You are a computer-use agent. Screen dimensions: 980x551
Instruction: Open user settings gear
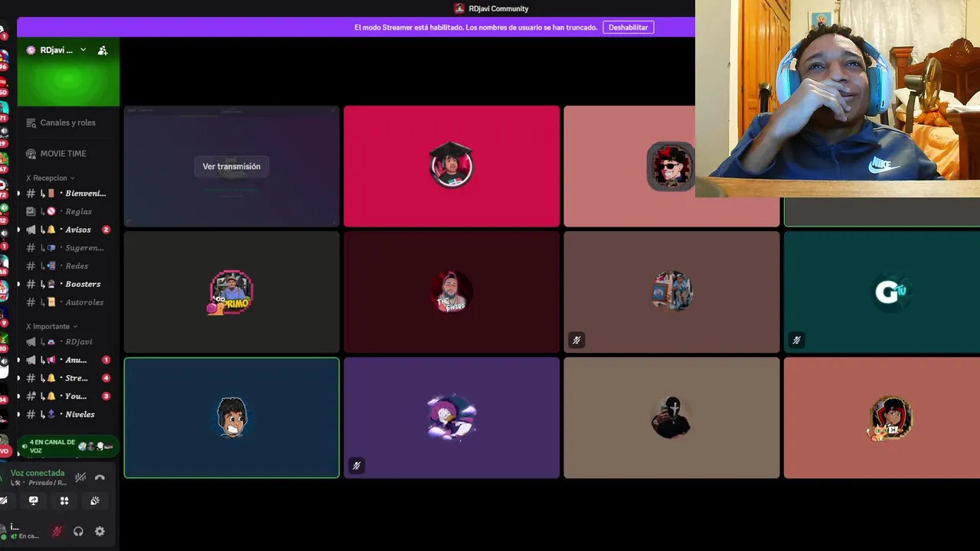click(100, 531)
